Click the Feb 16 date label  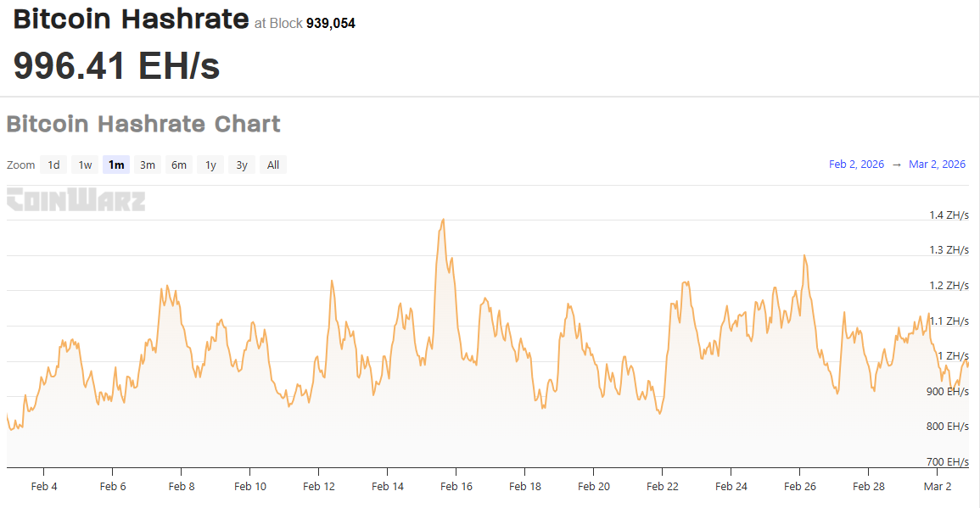456,487
